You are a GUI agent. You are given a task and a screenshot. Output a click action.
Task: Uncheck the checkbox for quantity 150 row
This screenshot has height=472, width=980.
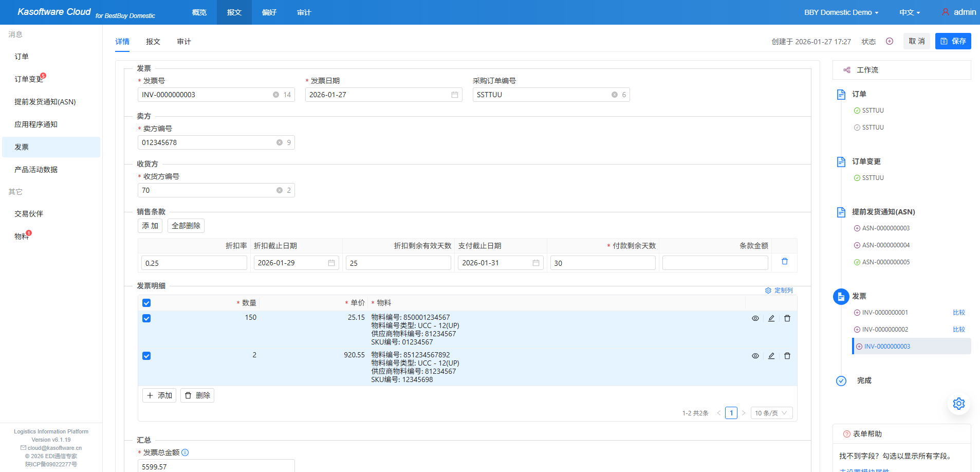[x=146, y=318]
